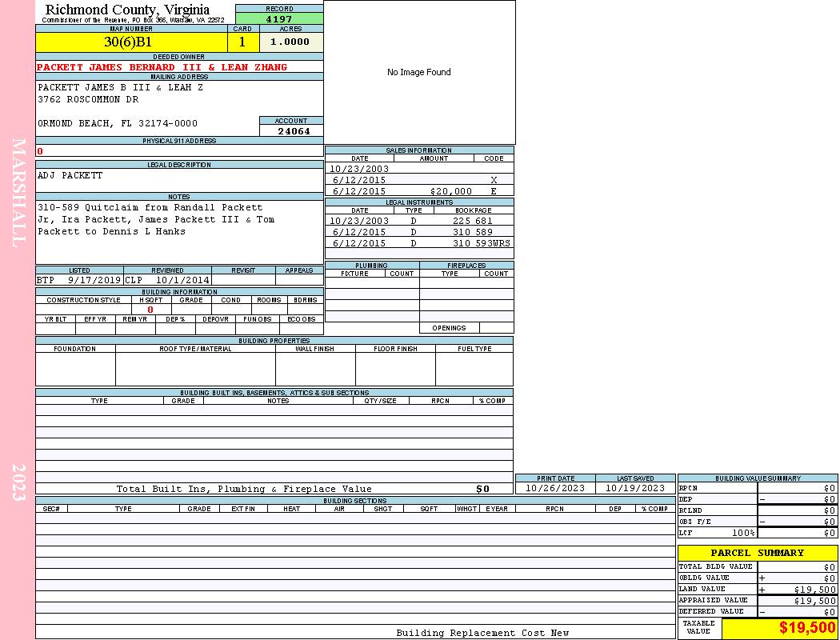Select the legal description ADJ PACKETT
The height and width of the screenshot is (640, 840).
coord(70,175)
